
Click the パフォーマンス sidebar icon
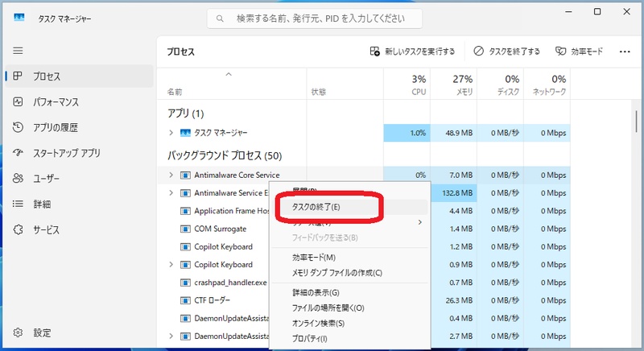[x=18, y=101]
